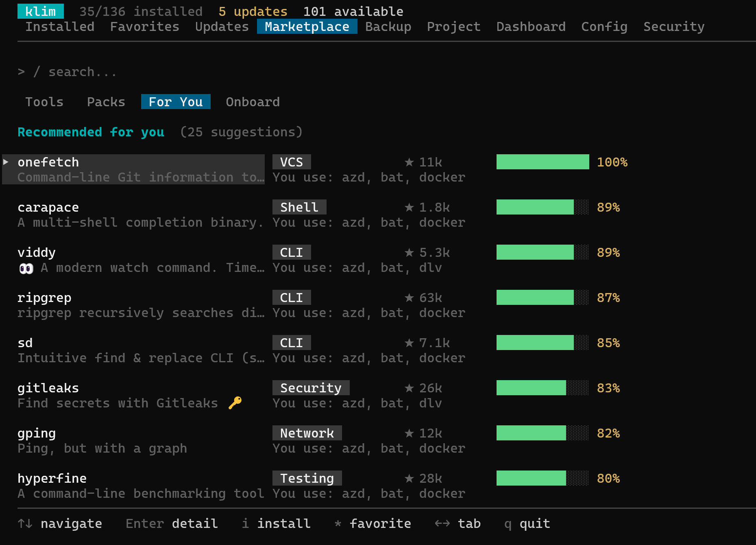
Task: Click onefetch's 100% match bar
Action: [x=543, y=162]
